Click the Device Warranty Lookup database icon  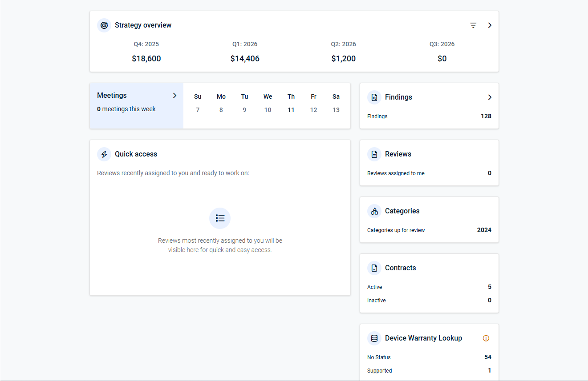pos(374,338)
